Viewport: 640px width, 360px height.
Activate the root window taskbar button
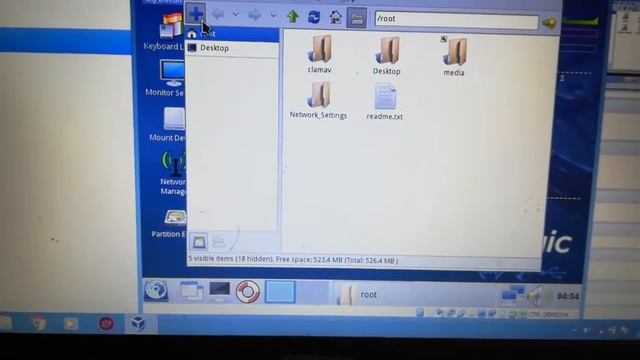(x=412, y=295)
